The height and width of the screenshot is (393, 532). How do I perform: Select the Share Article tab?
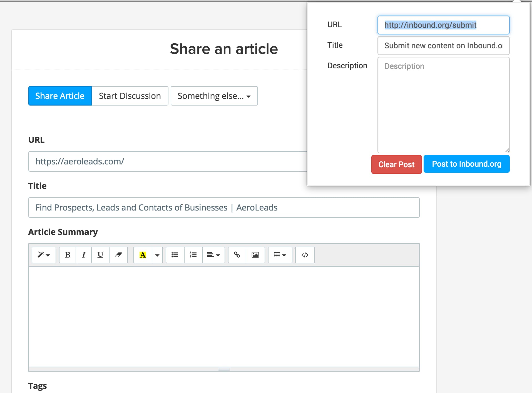[x=60, y=96]
